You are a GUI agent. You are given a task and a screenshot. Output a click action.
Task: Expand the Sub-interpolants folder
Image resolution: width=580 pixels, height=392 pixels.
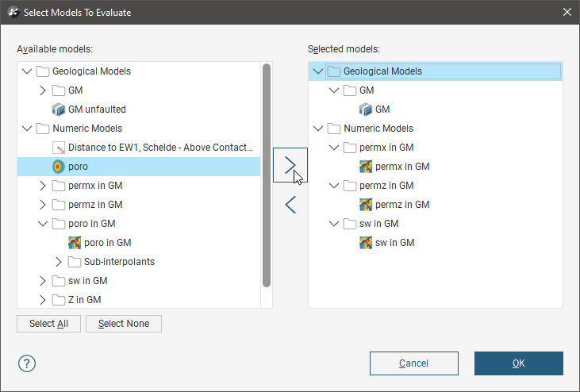pos(60,262)
